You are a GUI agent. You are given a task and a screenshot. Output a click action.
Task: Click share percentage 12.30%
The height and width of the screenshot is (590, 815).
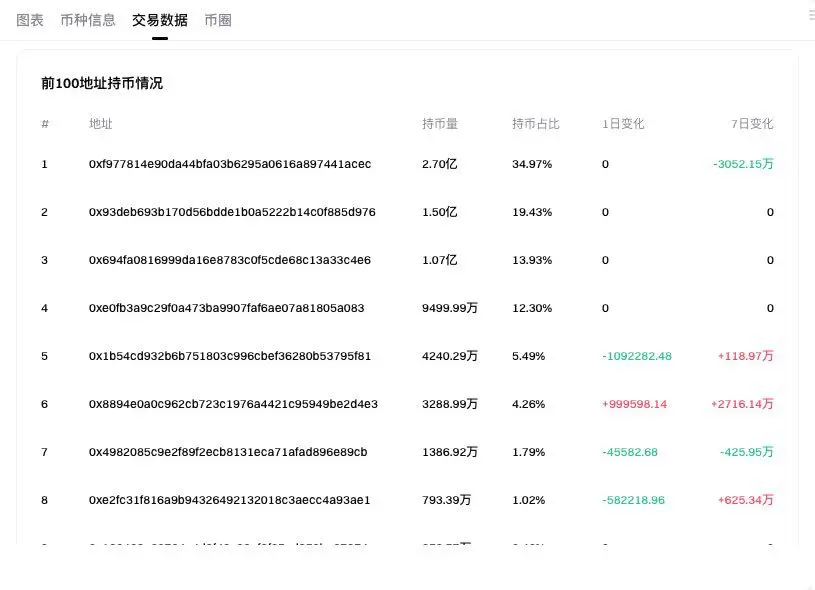click(x=532, y=308)
